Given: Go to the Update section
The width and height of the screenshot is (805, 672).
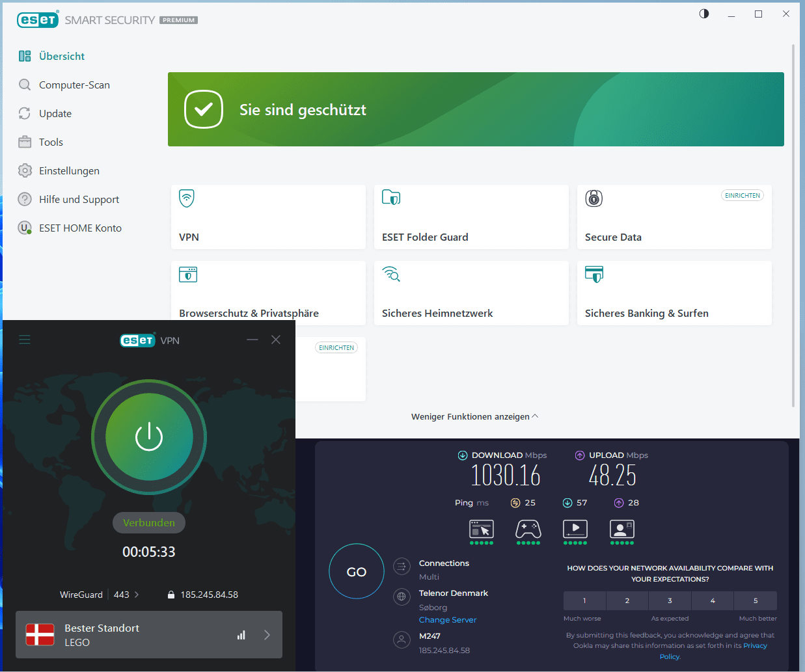Looking at the screenshot, I should [55, 113].
